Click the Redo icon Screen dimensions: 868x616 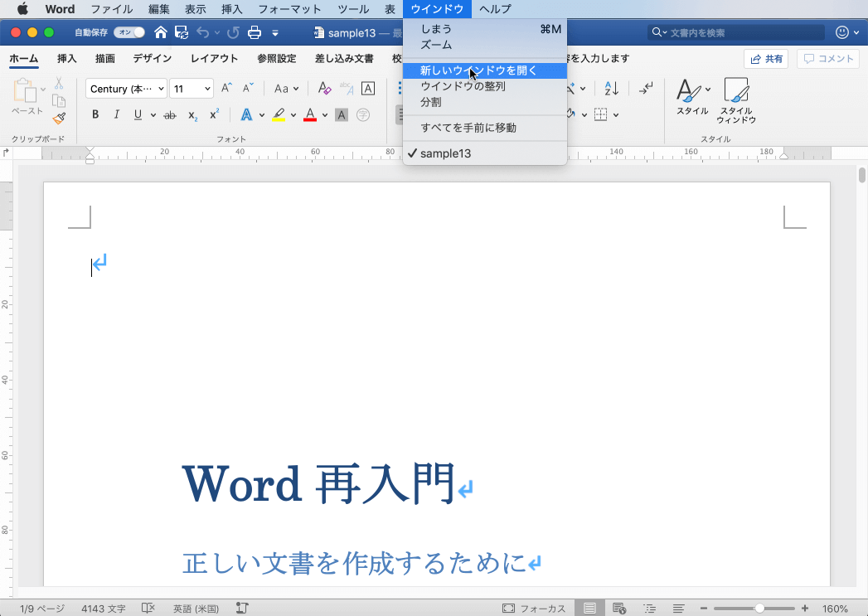tap(233, 32)
